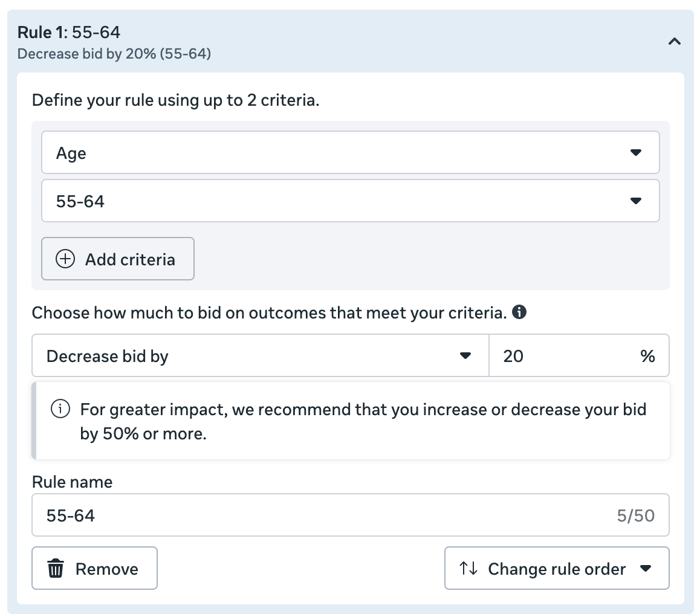
Task: Click the caret arrow in Age field
Action: point(635,153)
